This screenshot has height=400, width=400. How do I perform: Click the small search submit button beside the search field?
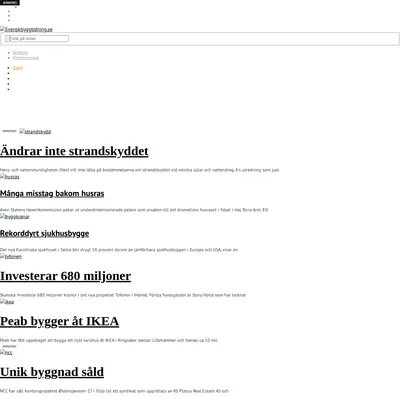click(x=8, y=39)
